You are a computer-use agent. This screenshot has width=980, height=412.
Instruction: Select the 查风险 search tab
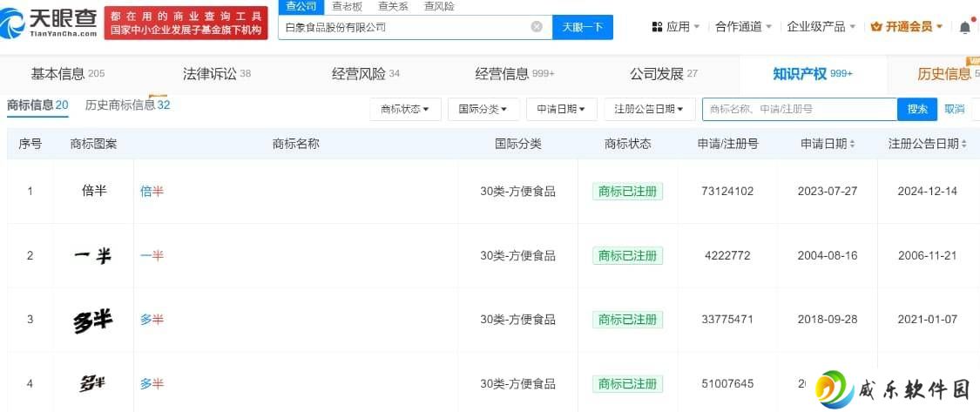click(439, 7)
